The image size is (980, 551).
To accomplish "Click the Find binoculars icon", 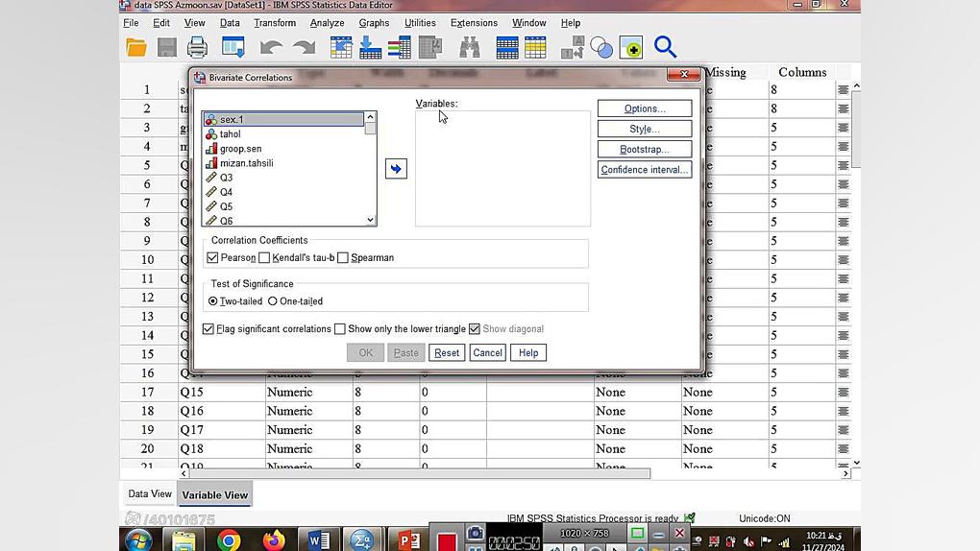I will point(470,47).
